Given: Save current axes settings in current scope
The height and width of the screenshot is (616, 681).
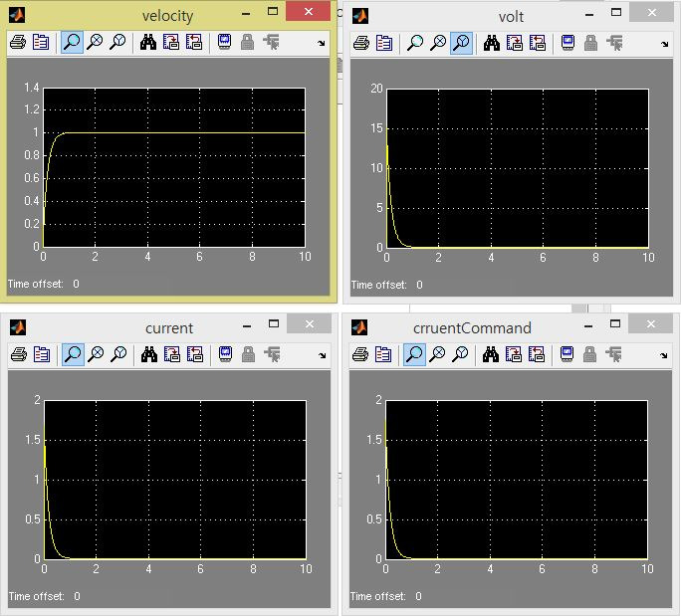Looking at the screenshot, I should [172, 354].
